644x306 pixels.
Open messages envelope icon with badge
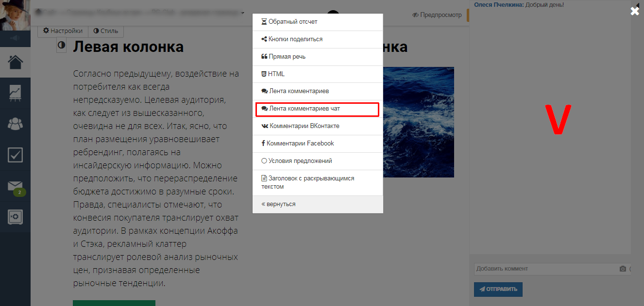[15, 186]
